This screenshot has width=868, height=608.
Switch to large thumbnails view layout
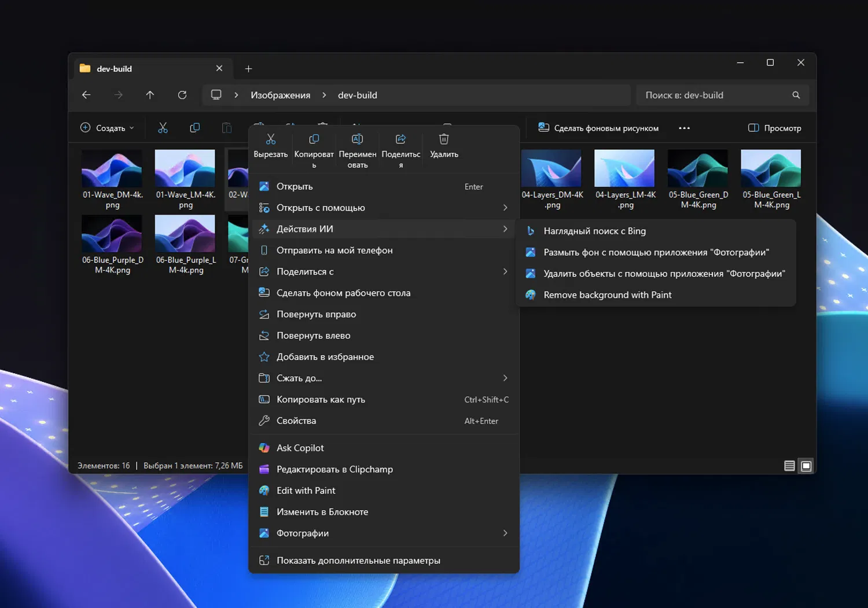tap(806, 466)
